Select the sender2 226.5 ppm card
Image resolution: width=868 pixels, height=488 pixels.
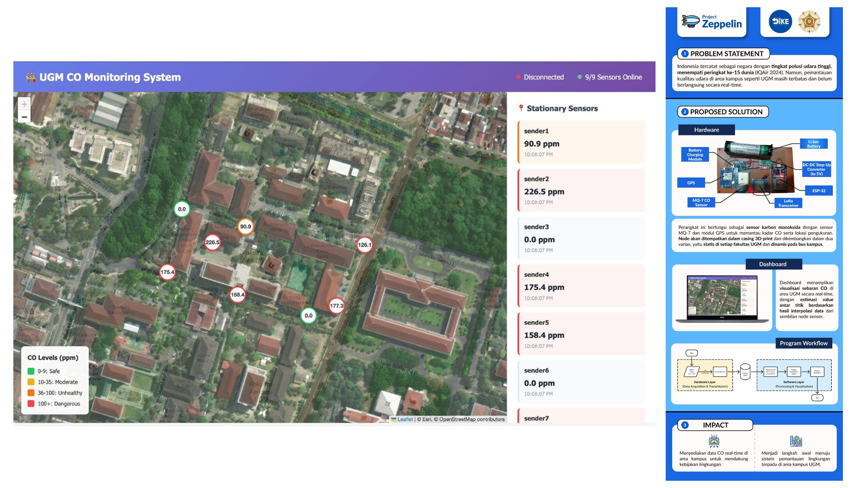[581, 190]
